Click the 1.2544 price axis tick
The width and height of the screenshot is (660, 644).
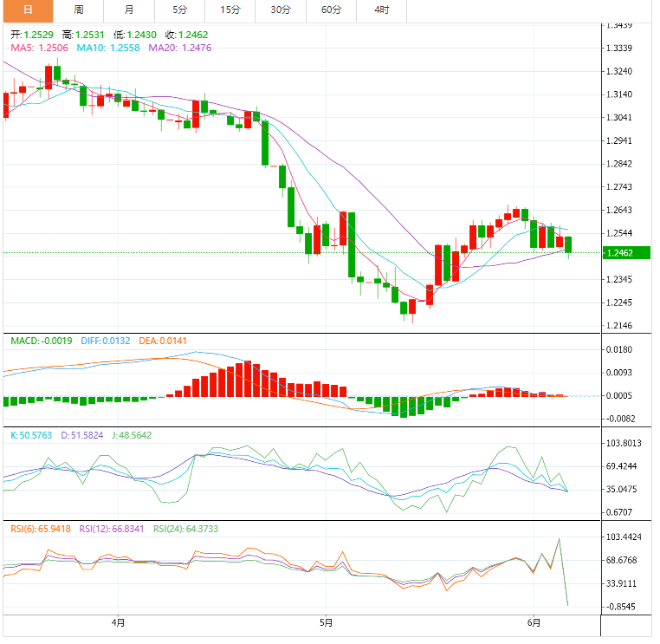click(619, 234)
